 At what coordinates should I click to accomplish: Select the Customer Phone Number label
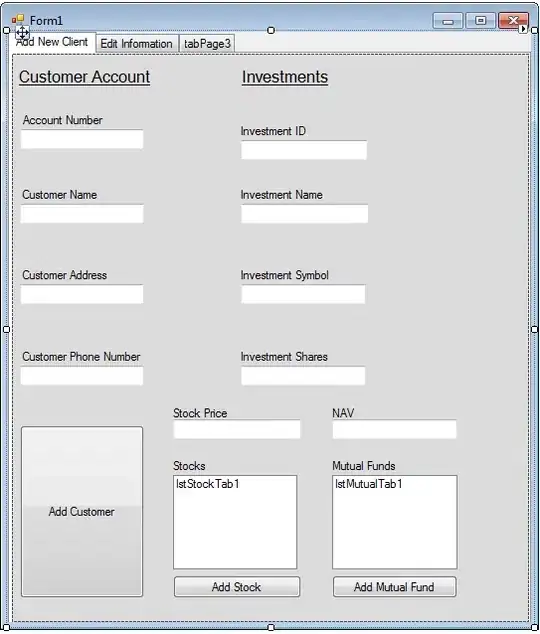81,357
